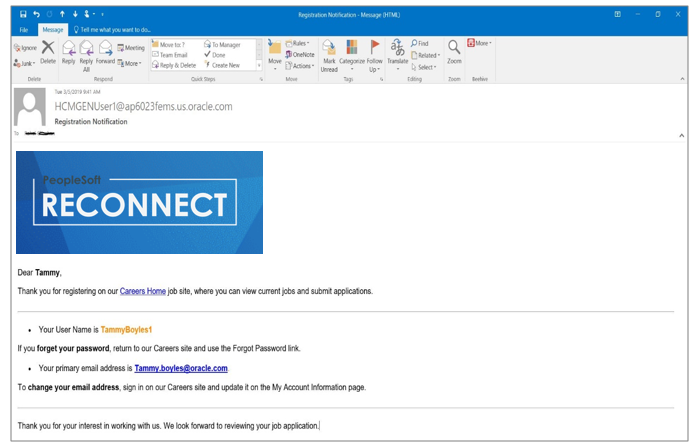
Task: Open the File tab
Action: click(24, 30)
